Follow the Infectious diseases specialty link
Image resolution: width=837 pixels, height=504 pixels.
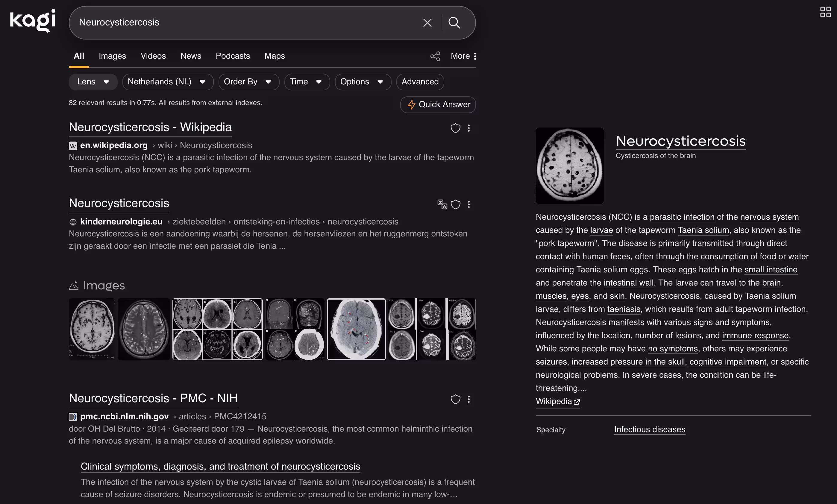[x=650, y=429]
